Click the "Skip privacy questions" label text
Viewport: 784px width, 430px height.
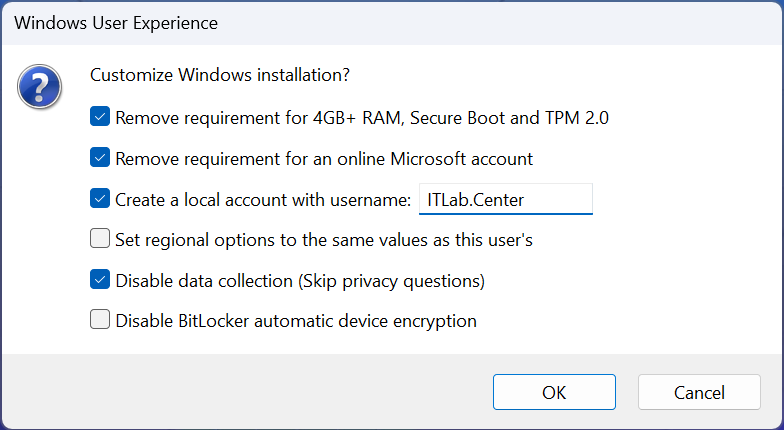coord(391,281)
